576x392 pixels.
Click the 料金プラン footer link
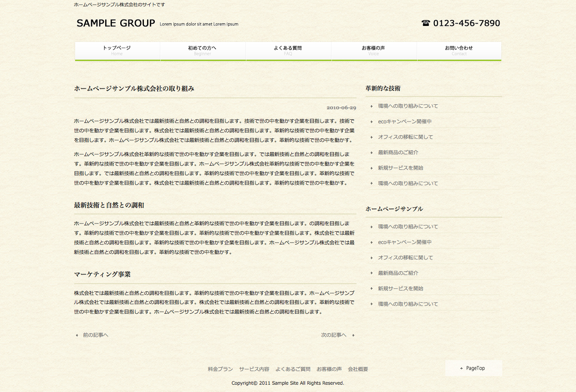220,369
